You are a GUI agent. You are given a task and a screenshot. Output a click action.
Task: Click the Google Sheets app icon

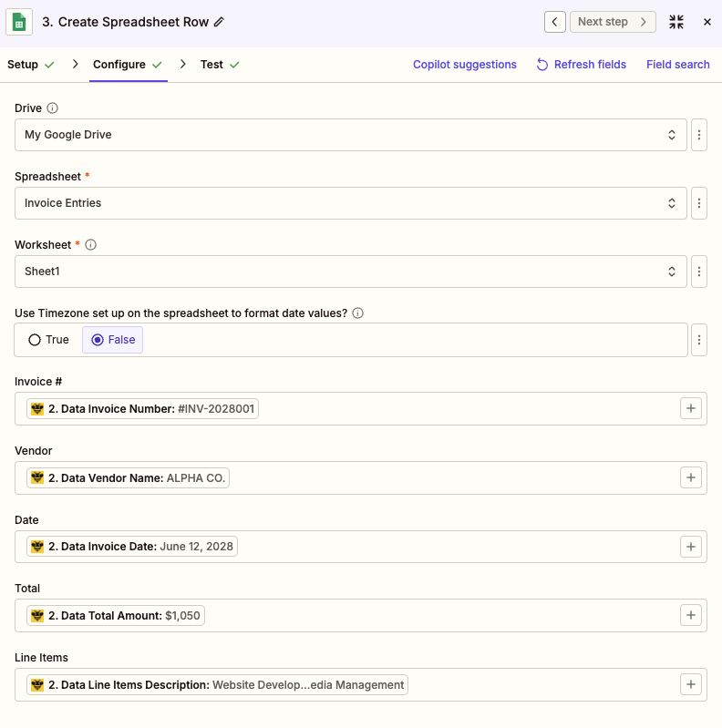click(x=19, y=22)
